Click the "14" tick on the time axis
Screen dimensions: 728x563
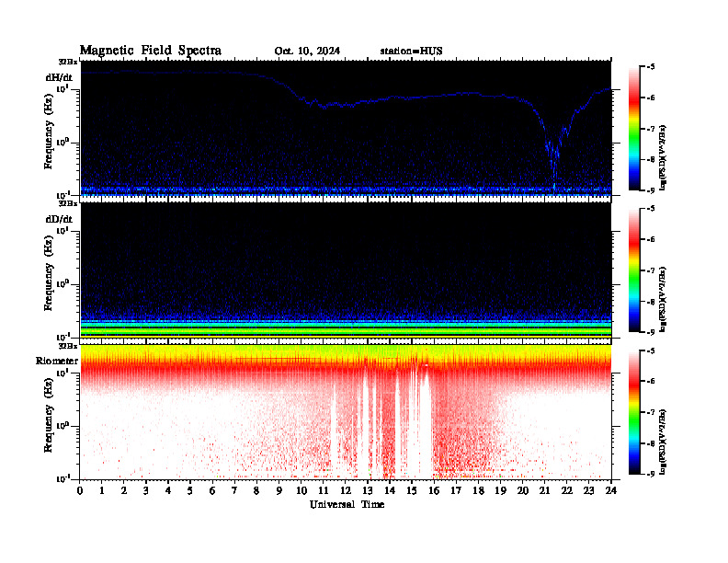pyautogui.click(x=390, y=491)
